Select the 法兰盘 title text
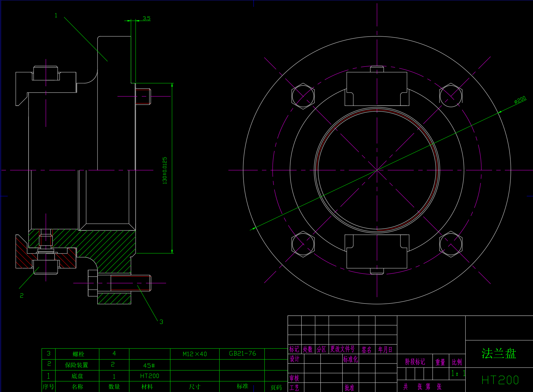Image resolution: width=533 pixels, height=392 pixels. point(499,353)
